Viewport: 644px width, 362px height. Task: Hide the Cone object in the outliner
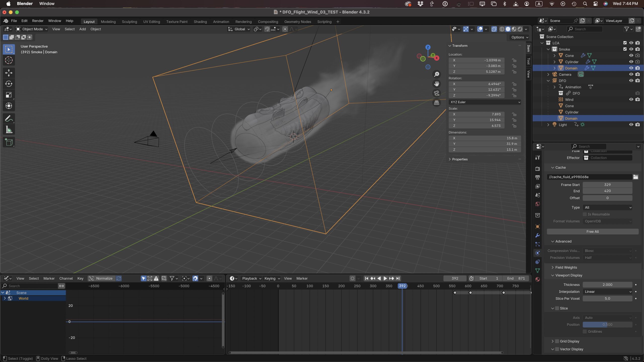[631, 55]
